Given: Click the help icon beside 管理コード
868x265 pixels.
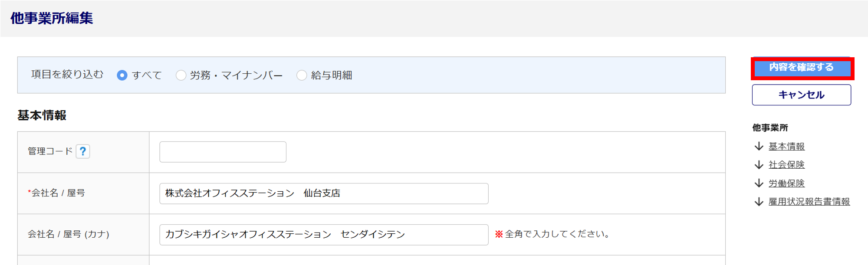Looking at the screenshot, I should 83,151.
